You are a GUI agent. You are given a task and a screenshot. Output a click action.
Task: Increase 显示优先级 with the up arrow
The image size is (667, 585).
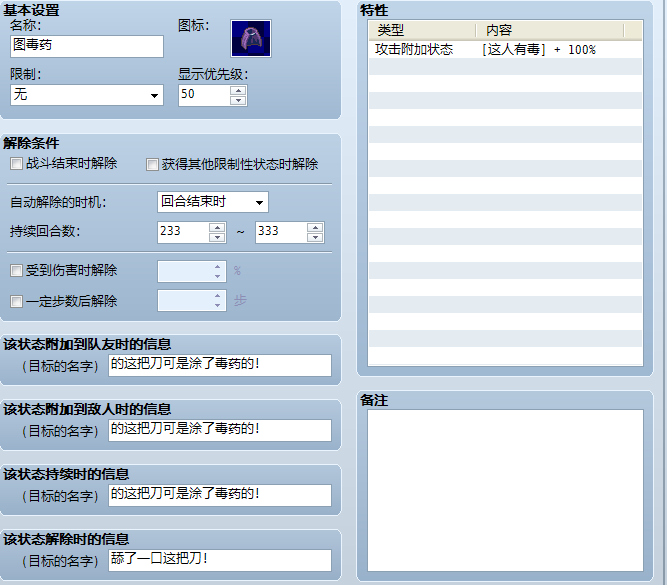coord(238,90)
